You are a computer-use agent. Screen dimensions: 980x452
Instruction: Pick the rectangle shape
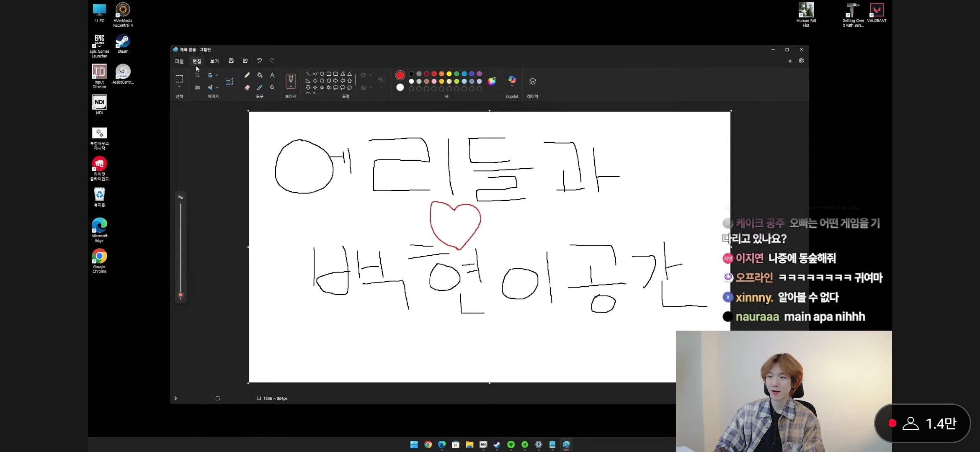tap(329, 74)
